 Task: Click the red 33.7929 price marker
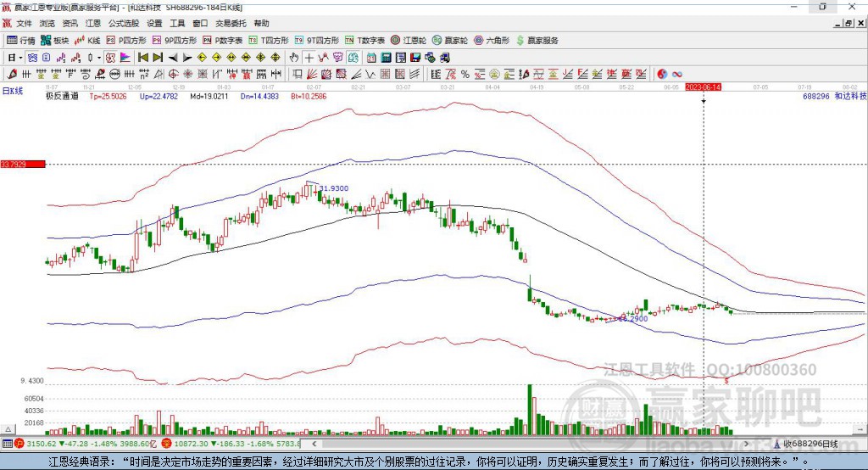point(23,164)
